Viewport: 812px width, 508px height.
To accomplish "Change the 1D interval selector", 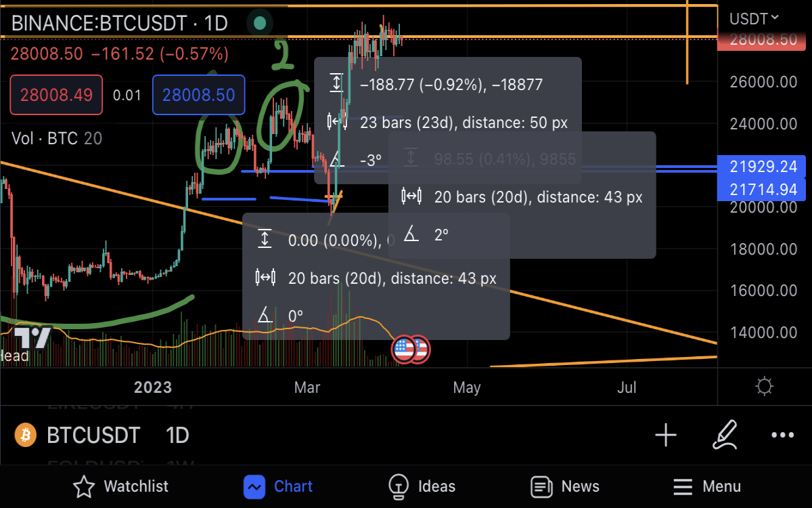I will pyautogui.click(x=177, y=435).
